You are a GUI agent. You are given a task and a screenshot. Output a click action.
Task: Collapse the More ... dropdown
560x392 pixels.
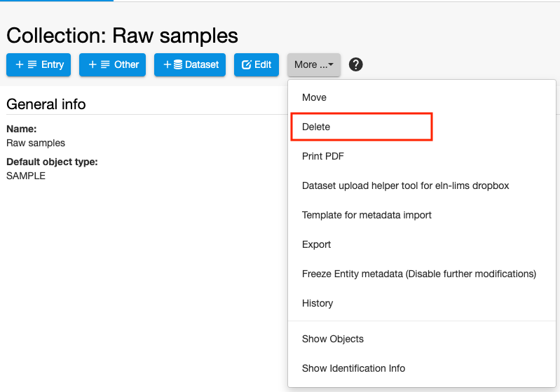point(314,64)
